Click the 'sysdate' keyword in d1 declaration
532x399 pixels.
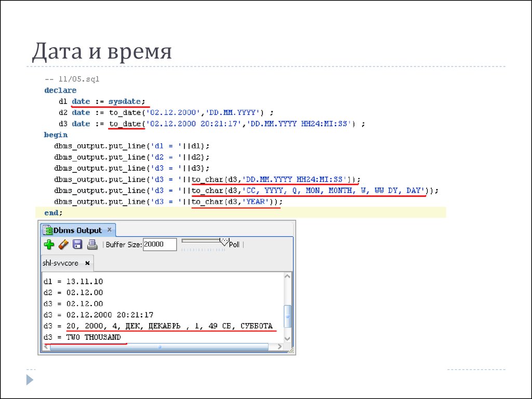125,101
